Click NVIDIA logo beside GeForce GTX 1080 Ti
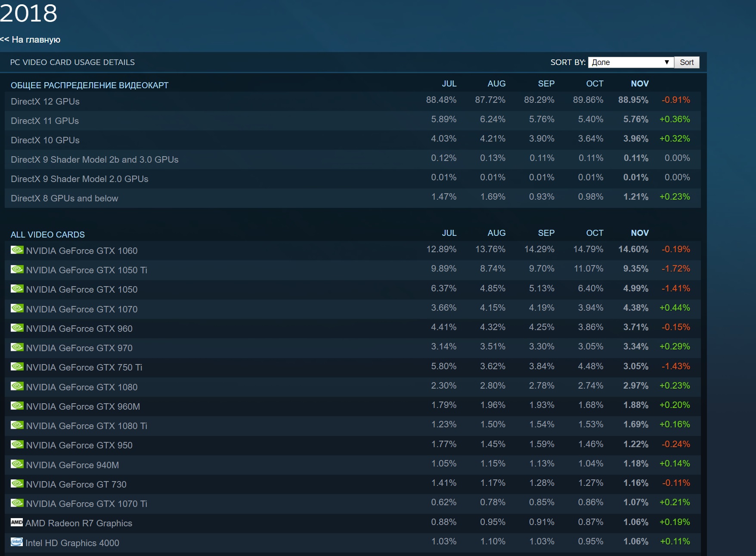The height and width of the screenshot is (556, 756). (17, 425)
